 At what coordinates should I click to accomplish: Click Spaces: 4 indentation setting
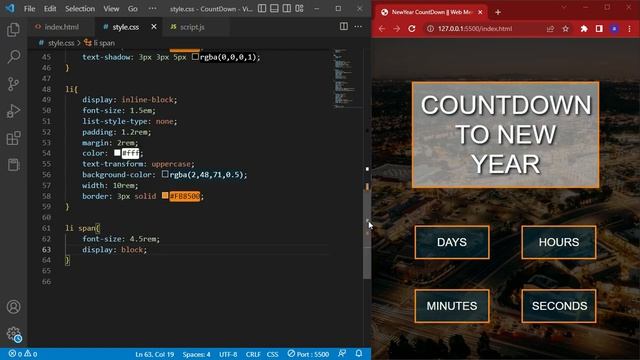[x=196, y=354]
